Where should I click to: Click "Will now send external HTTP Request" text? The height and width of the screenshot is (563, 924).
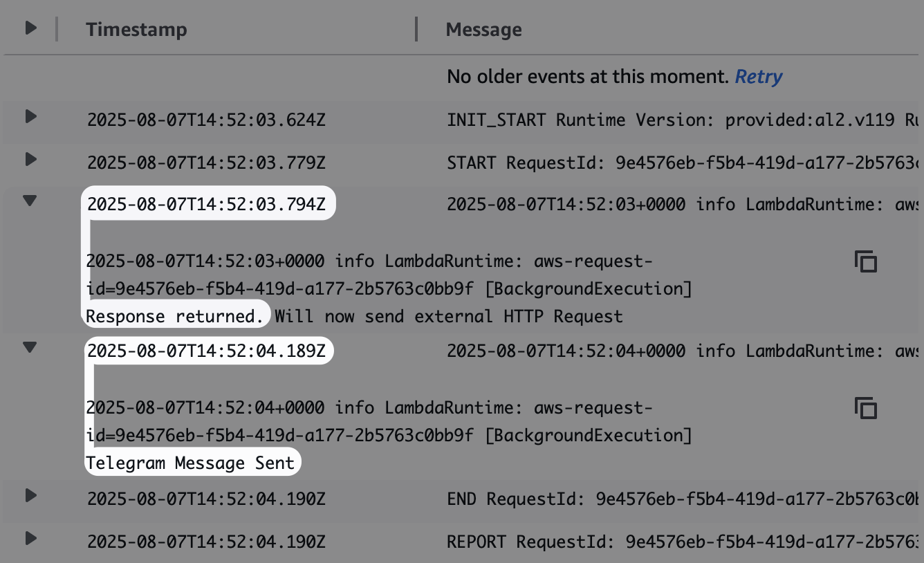[x=448, y=317]
